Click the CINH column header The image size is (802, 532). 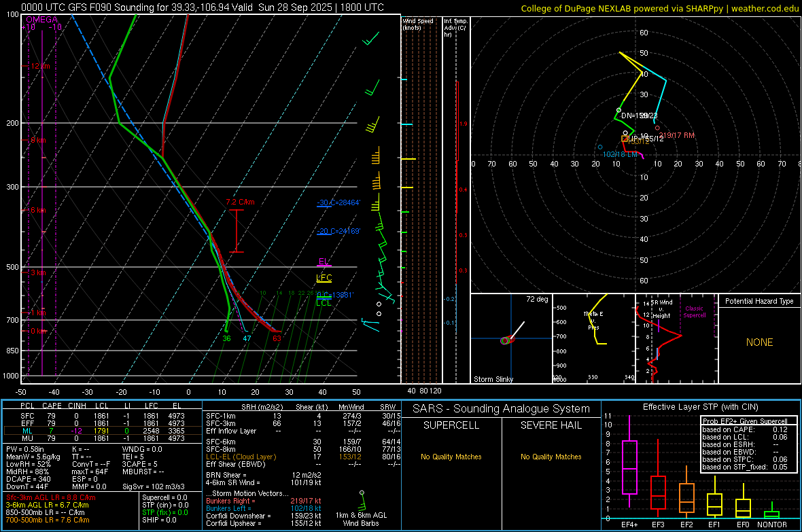click(77, 406)
